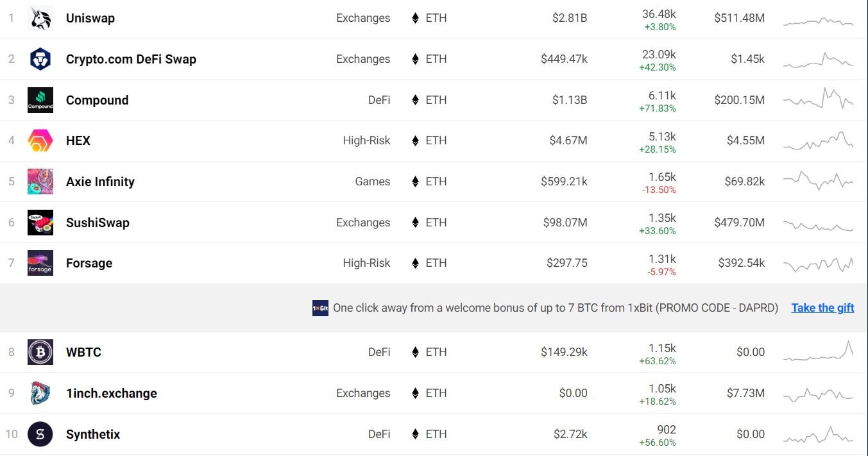Open the Synthetix dapp name link
The width and height of the screenshot is (868, 456).
[93, 434]
